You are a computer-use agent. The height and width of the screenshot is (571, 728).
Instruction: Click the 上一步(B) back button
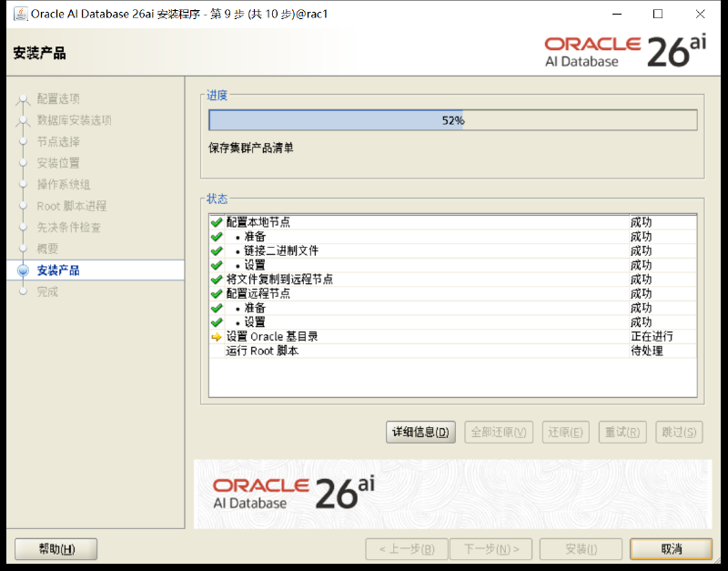coord(407,549)
